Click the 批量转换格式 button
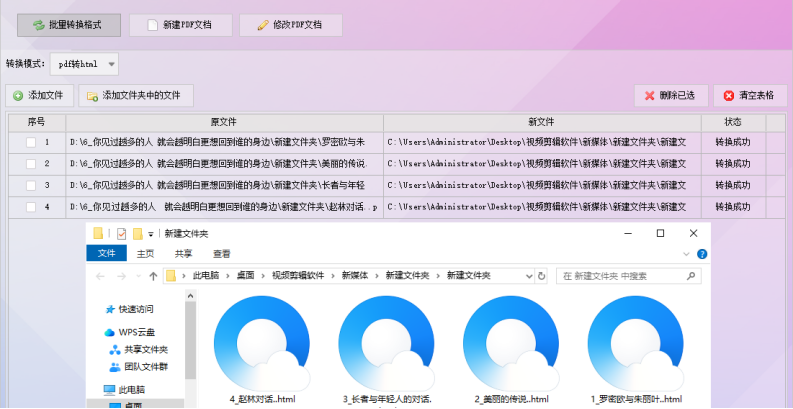Image resolution: width=793 pixels, height=409 pixels. pyautogui.click(x=69, y=25)
